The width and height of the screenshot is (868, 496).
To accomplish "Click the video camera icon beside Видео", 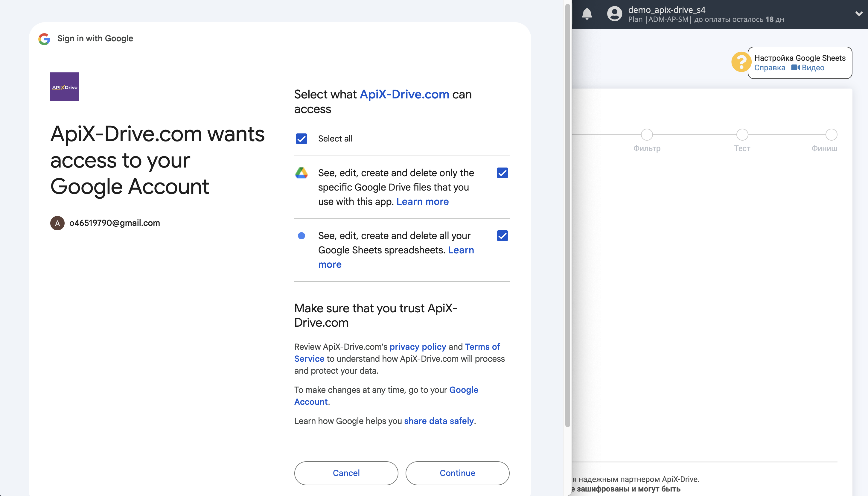I will 797,68.
